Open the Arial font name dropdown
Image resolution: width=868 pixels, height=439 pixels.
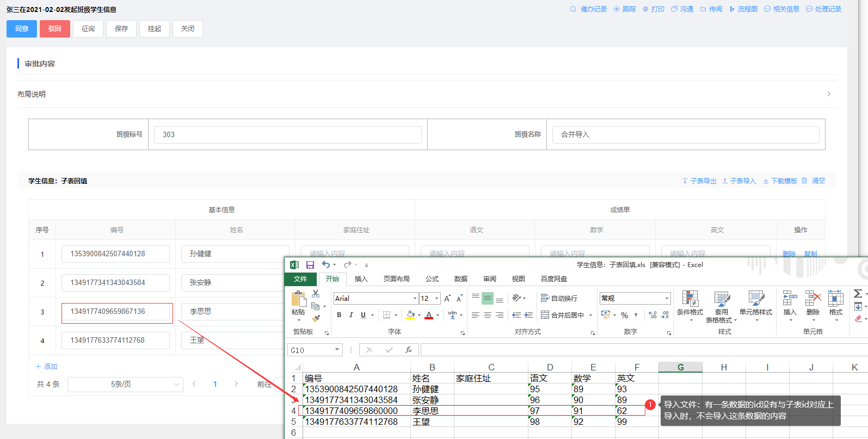pyautogui.click(x=415, y=298)
